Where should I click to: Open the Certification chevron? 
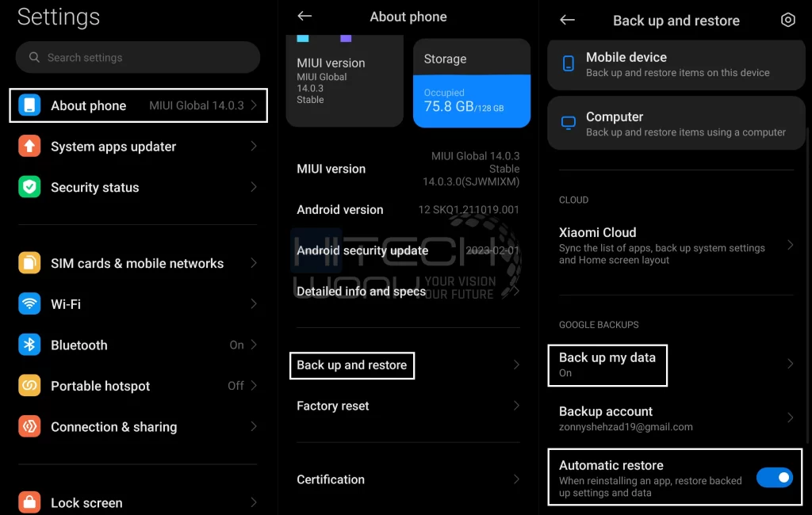[516, 479]
